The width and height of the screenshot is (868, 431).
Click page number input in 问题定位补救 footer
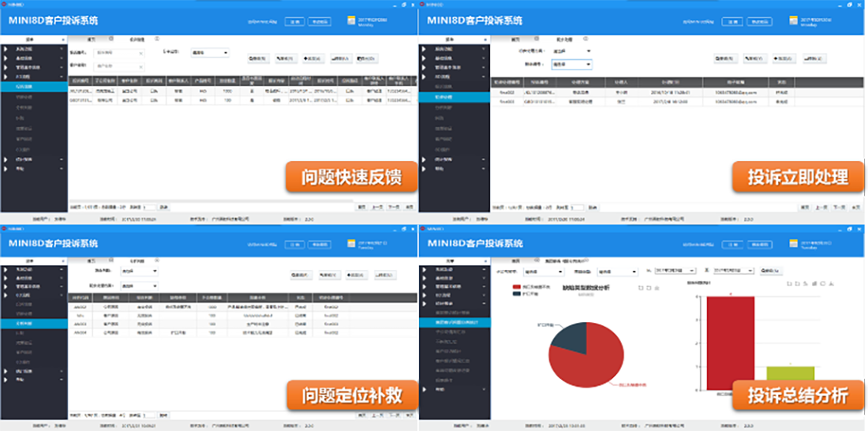[147, 414]
